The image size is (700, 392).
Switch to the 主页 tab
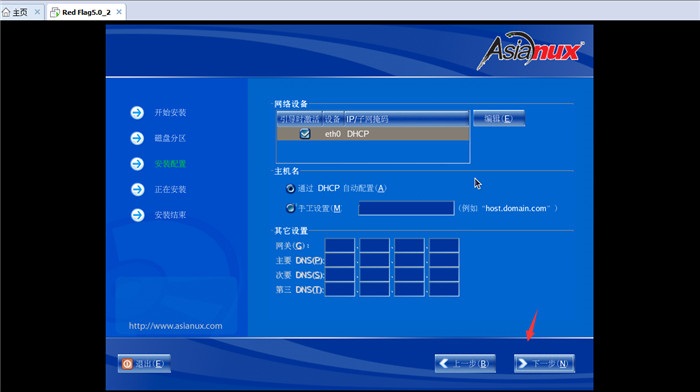pyautogui.click(x=20, y=12)
